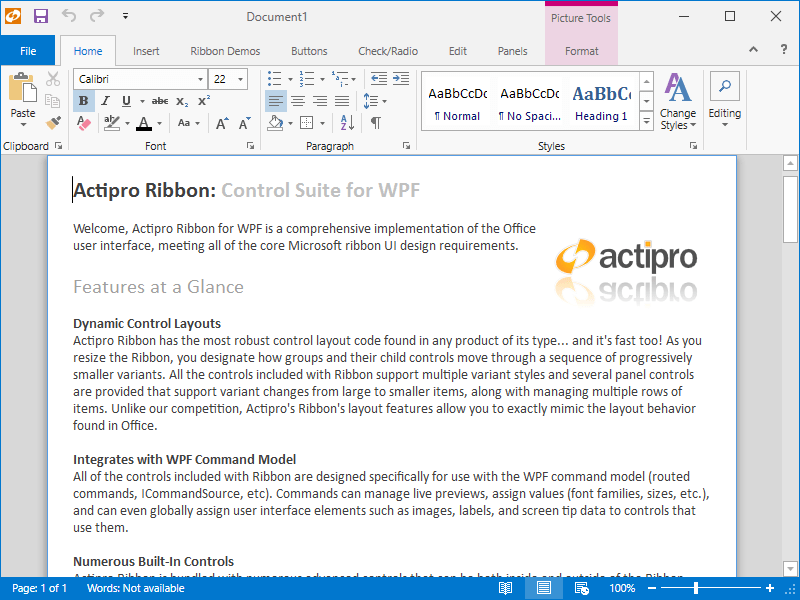The width and height of the screenshot is (800, 600).
Task: Click the Justify alignment icon
Action: coord(342,101)
